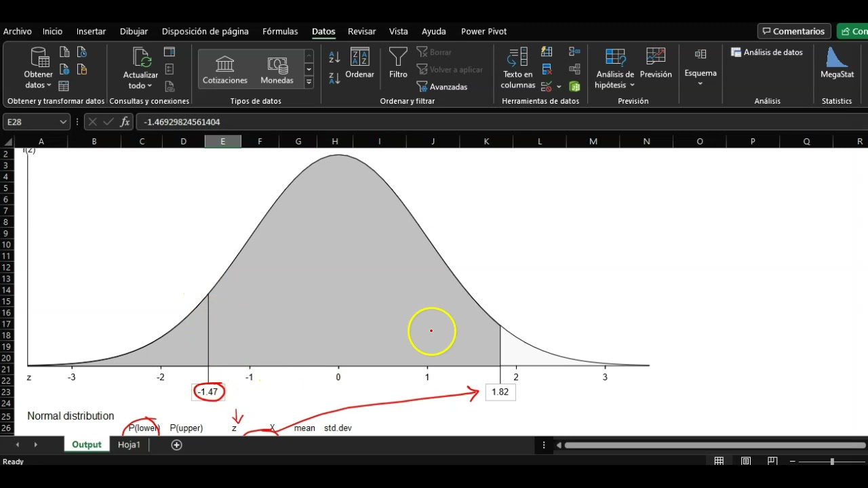Expand the Name Box dropdown arrow
Screen dimensions: 868x488
coord(64,122)
